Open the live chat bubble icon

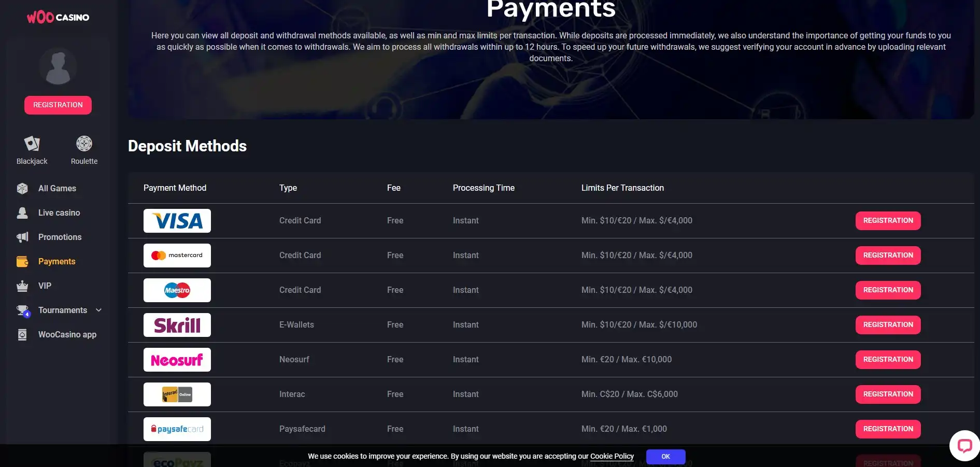click(x=964, y=446)
